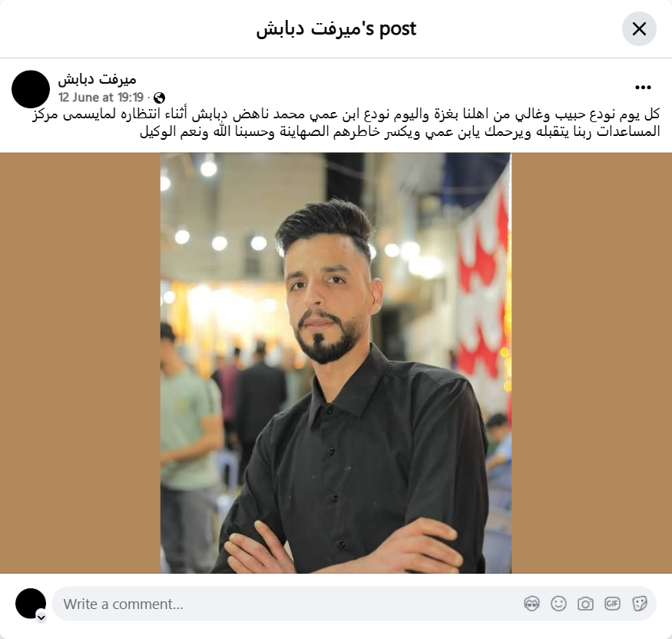The height and width of the screenshot is (639, 672).
Task: Expand the comment identity chevron under avatar
Action: click(x=41, y=617)
